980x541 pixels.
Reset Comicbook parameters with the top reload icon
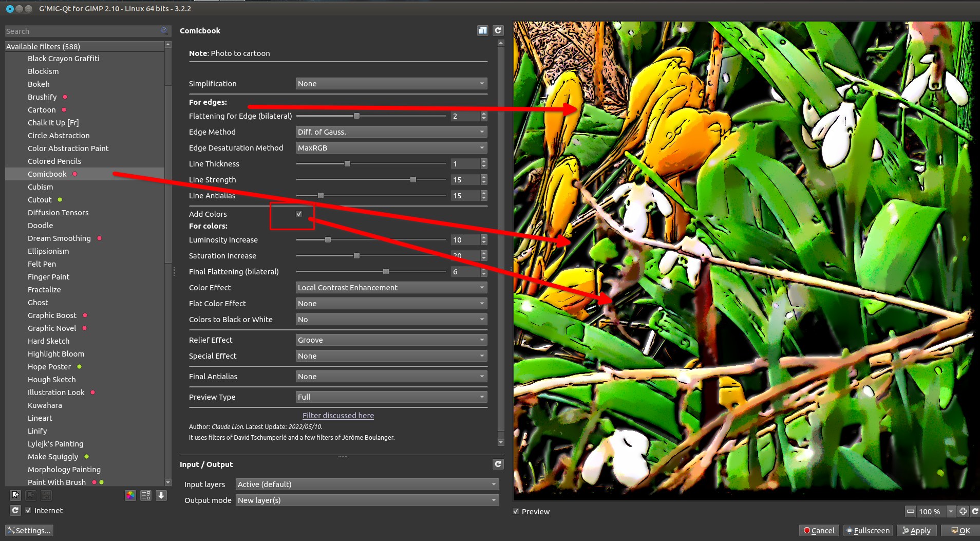pyautogui.click(x=498, y=31)
